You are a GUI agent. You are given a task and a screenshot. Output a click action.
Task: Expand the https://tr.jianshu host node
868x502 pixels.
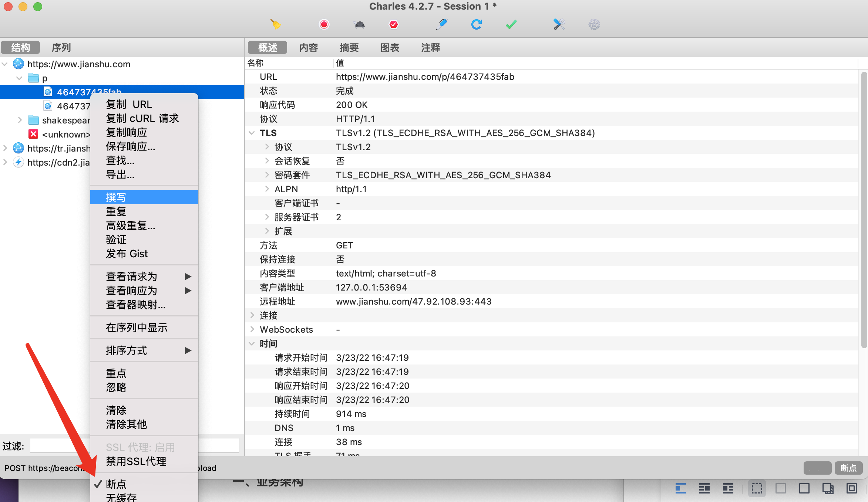click(x=5, y=148)
